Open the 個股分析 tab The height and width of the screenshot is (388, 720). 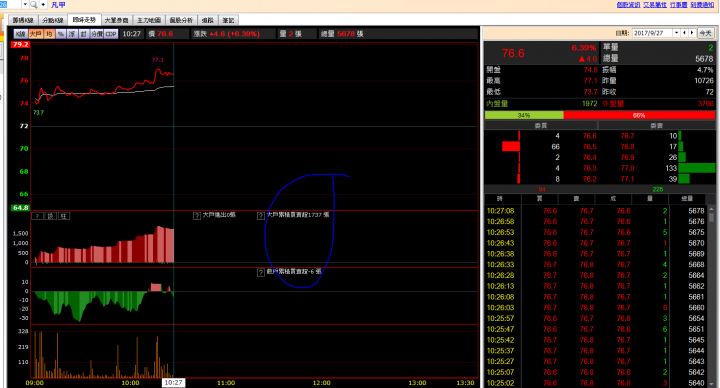click(x=181, y=20)
